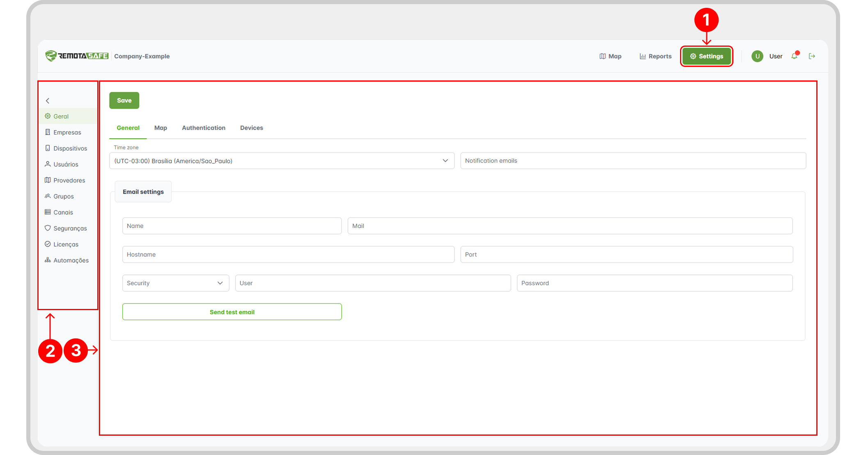Focus the Name input field

click(x=232, y=226)
